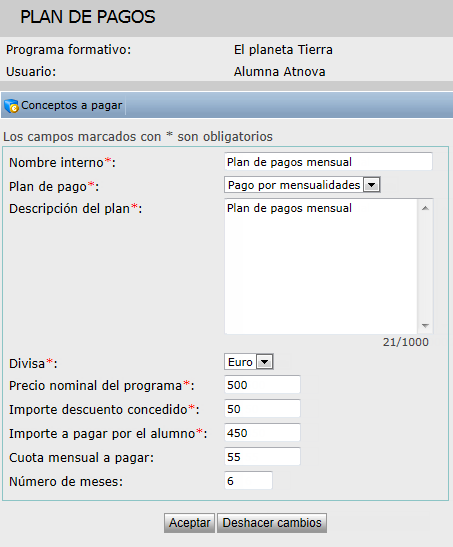This screenshot has width=453, height=547.
Task: Select the user name 'Alumna Atnova'
Action: tap(280, 72)
